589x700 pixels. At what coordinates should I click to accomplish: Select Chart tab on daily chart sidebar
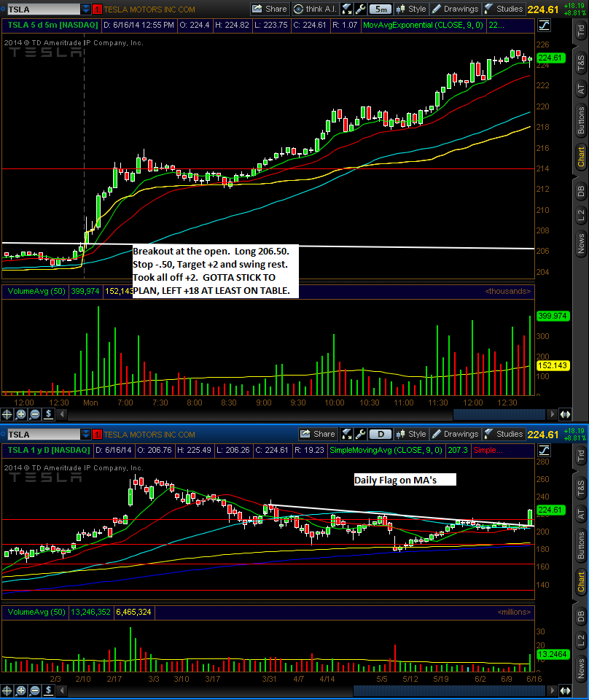580,582
